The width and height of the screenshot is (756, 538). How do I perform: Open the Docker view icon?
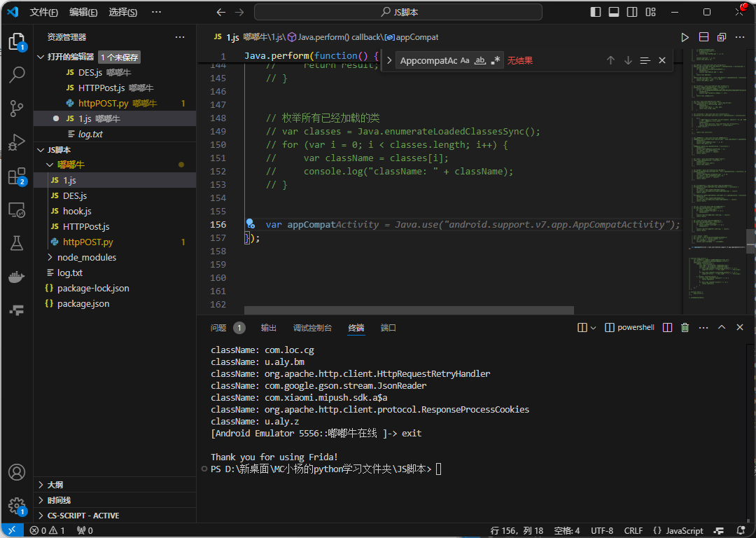tap(17, 277)
